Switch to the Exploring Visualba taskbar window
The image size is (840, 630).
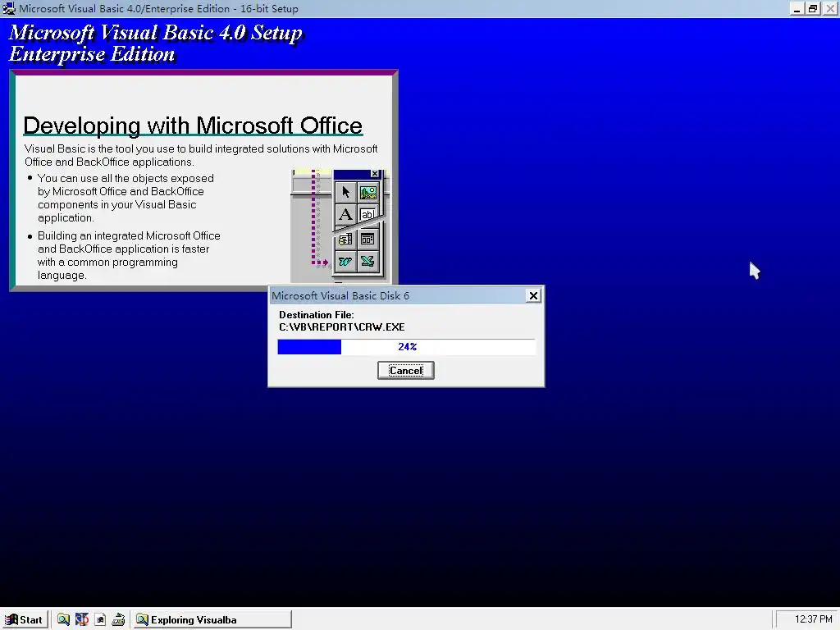coord(212,620)
